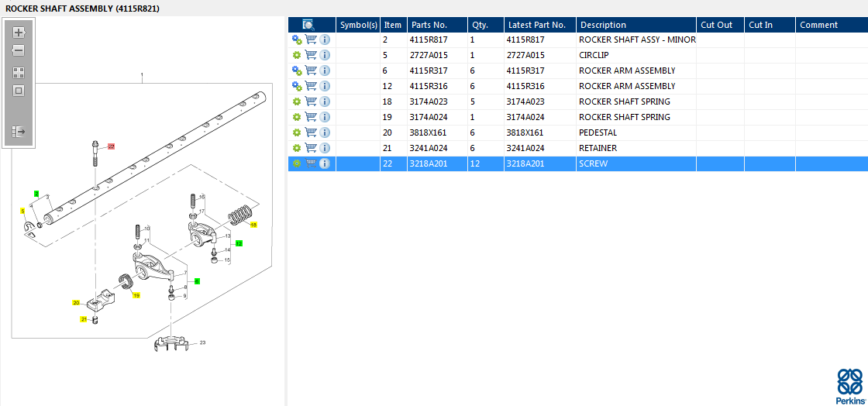The image size is (868, 406).
Task: Sort by Parts No. column header
Action: point(437,25)
